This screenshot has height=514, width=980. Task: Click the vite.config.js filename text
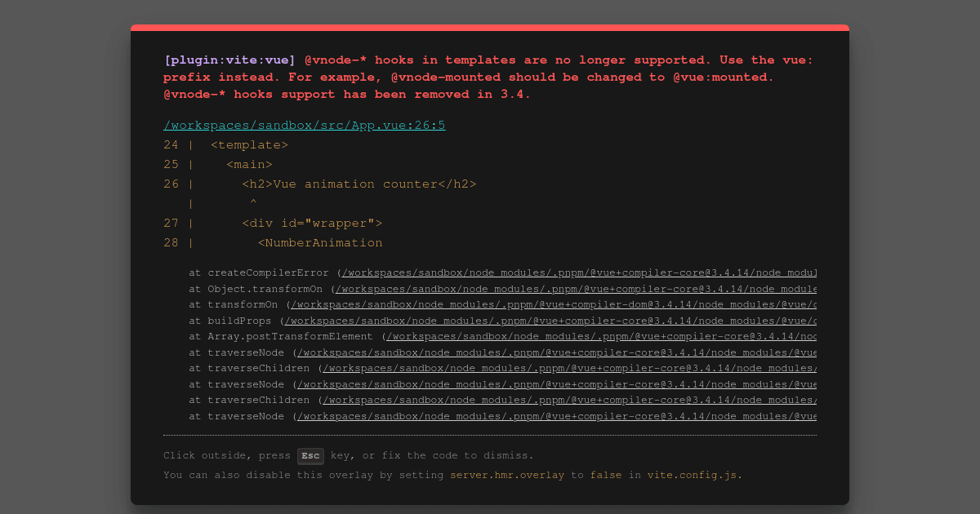coord(693,475)
